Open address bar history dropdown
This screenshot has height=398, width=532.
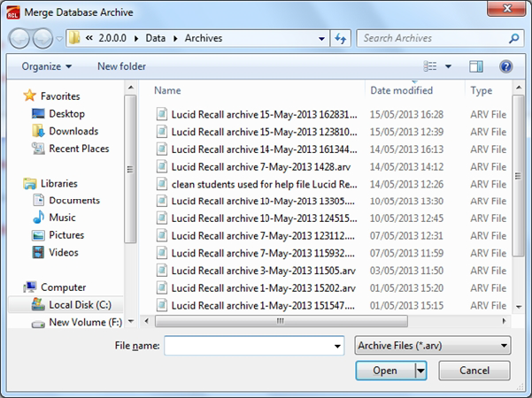tap(321, 39)
